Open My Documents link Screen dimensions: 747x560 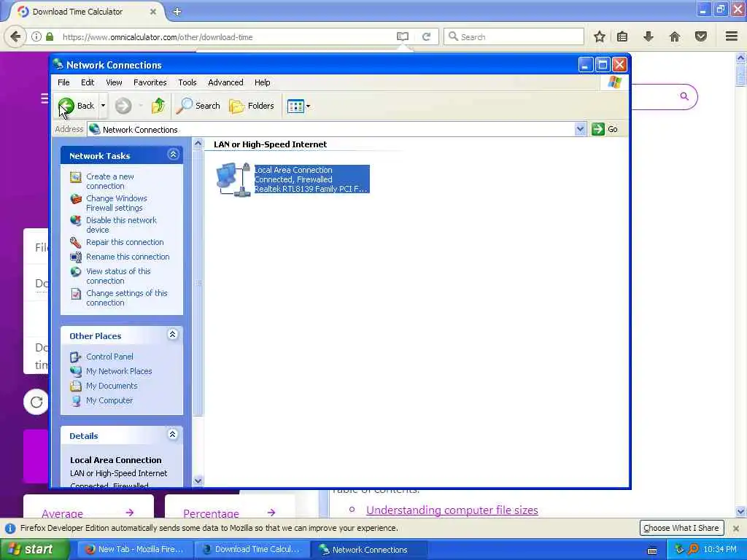coord(112,386)
